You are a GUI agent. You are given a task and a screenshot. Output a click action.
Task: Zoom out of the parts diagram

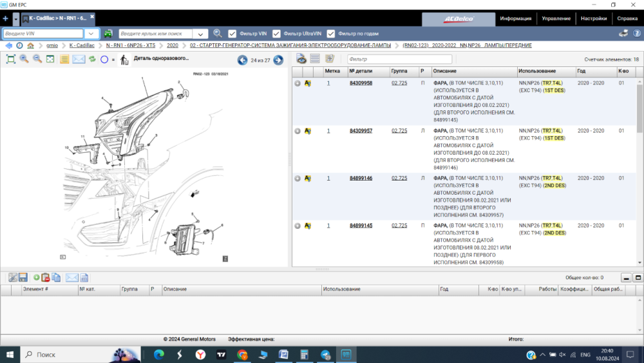(x=37, y=59)
